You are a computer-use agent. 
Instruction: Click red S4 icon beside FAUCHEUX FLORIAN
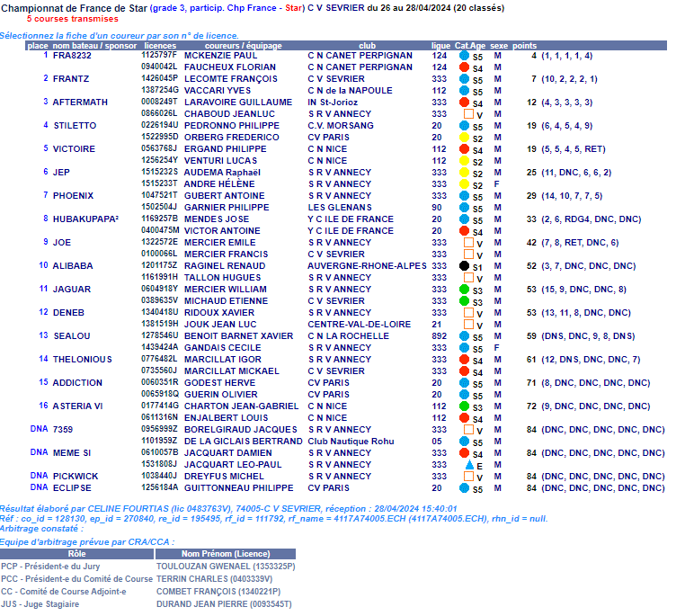click(464, 67)
